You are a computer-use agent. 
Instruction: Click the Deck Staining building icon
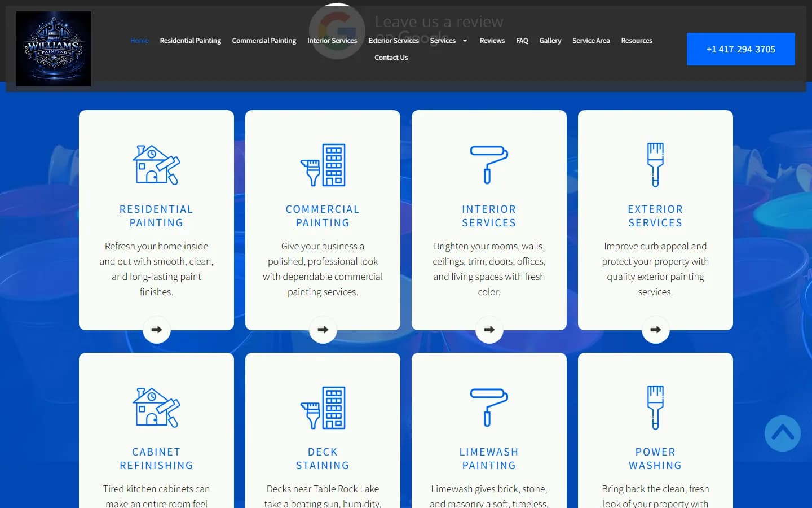[323, 407]
